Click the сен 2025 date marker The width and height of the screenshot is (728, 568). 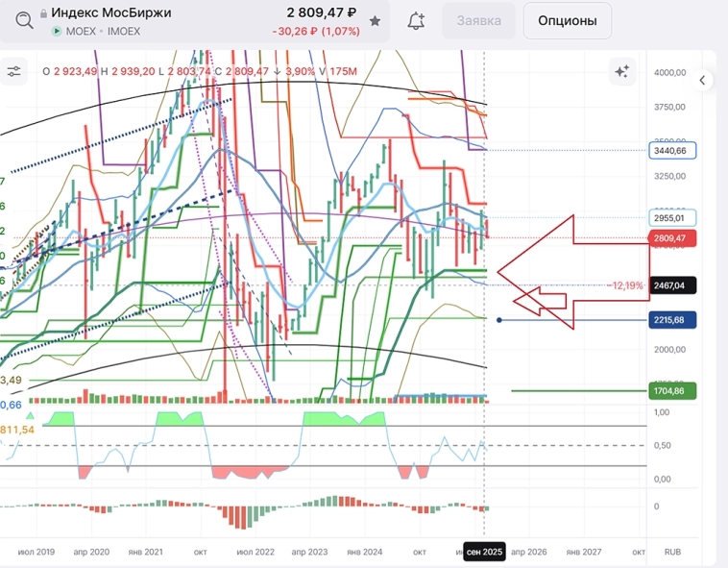(x=484, y=552)
